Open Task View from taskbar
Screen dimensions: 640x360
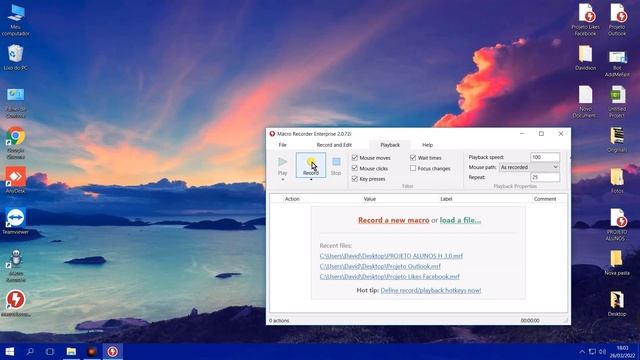click(x=50, y=351)
